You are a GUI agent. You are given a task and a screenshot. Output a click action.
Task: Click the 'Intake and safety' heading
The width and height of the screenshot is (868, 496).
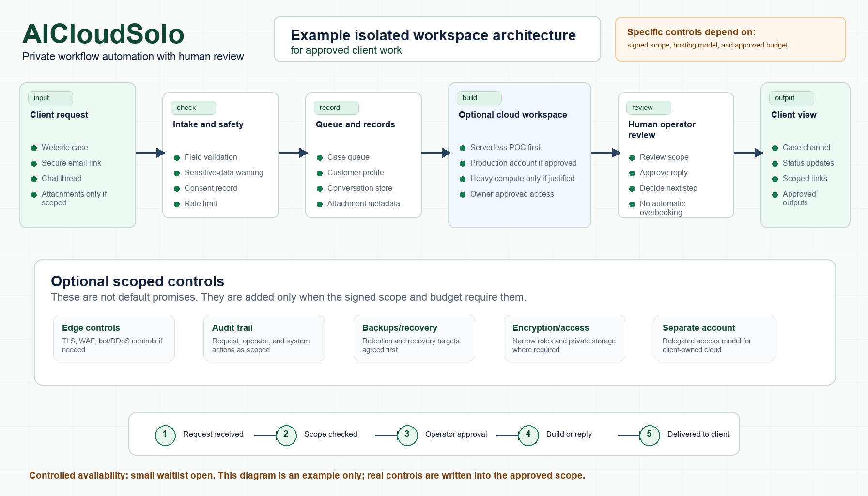point(208,124)
